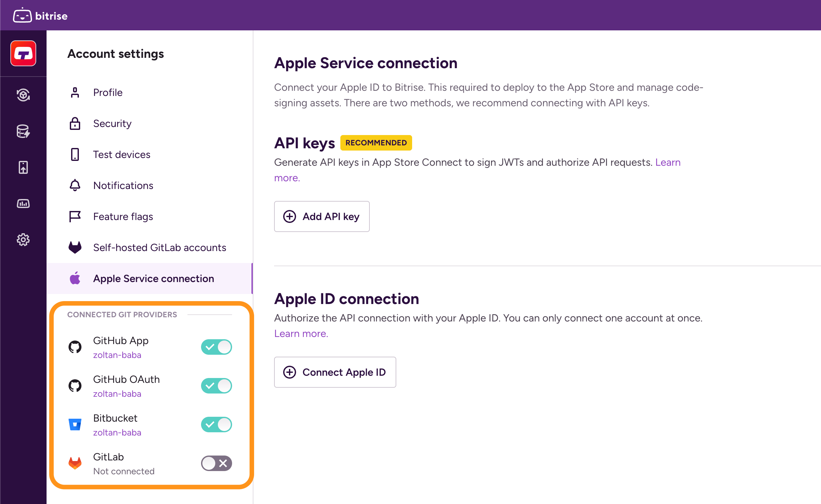Click the Connected Git Providers label

pyautogui.click(x=122, y=315)
